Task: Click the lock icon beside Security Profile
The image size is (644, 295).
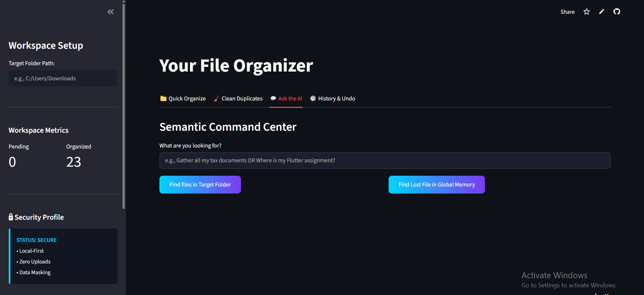Action: coord(11,217)
